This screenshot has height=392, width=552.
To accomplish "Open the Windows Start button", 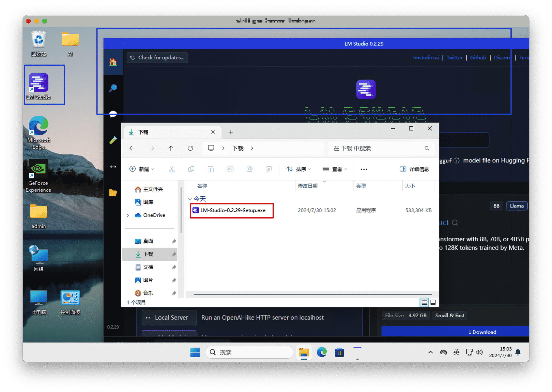I will coord(195,352).
